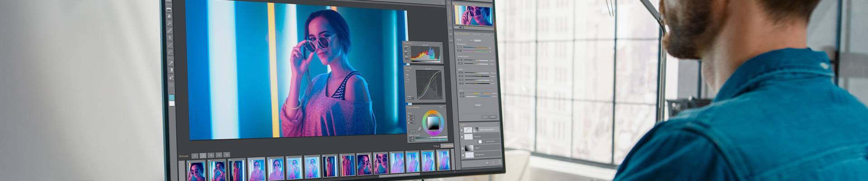Hide the Color Correction 1 layer
This screenshot has width=868, height=181.
(462, 130)
